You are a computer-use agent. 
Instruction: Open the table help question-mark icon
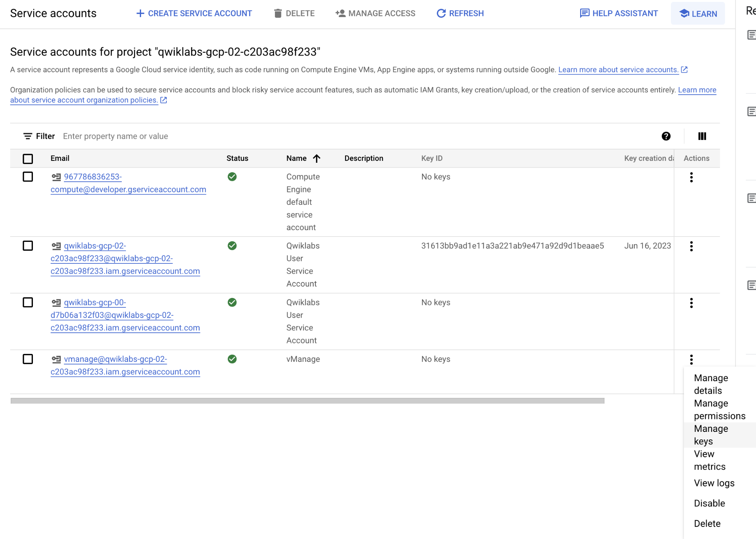click(666, 136)
